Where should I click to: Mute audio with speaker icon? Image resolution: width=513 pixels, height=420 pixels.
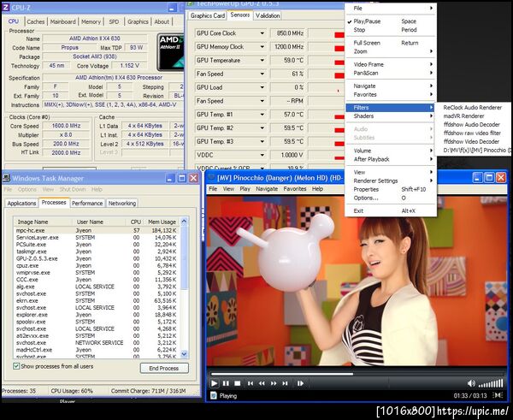[x=471, y=383]
